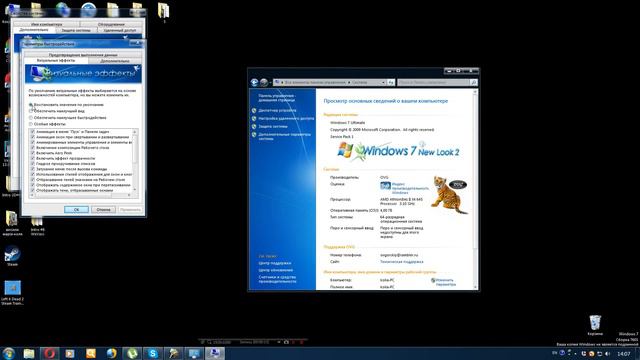Open Hardware tab in System Properties
640x360 pixels.
[111, 24]
